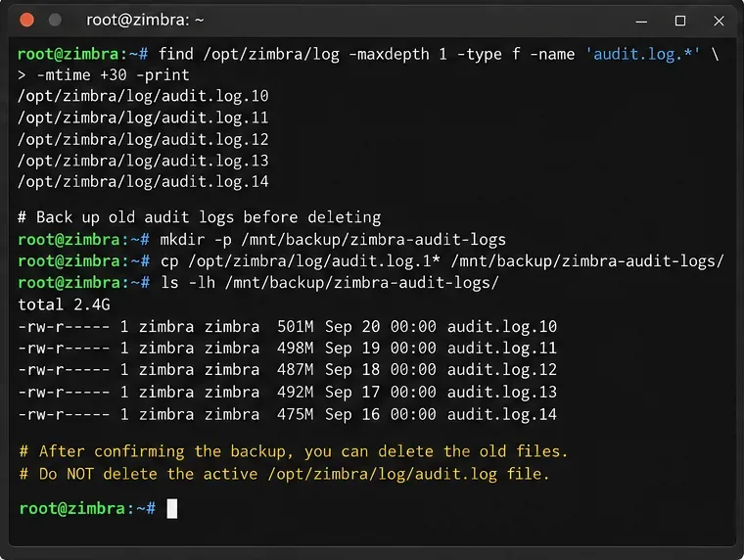
Task: Minimize the terminal window
Action: (x=641, y=21)
